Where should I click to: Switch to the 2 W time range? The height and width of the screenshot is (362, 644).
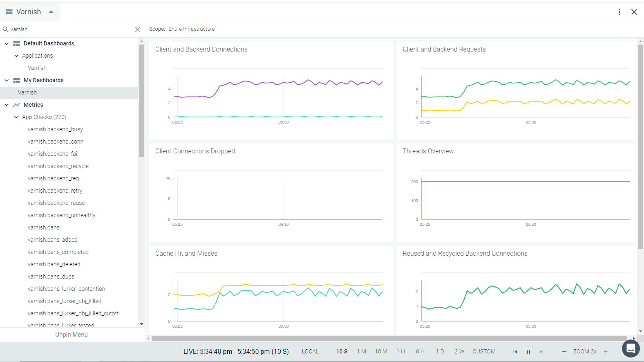[x=459, y=352]
